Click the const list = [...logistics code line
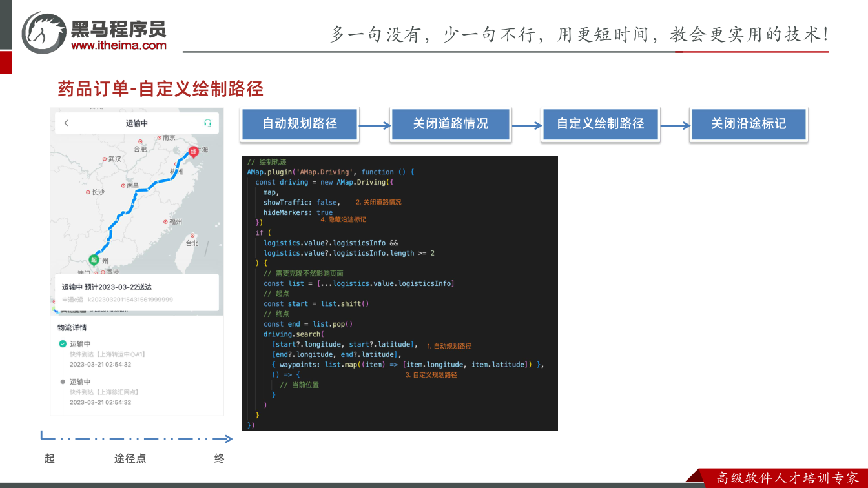The image size is (868, 488). (359, 283)
